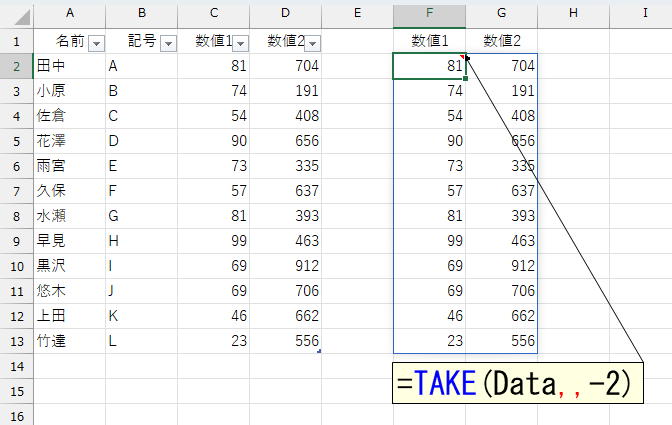Click the 数値1 header in column F
The width and height of the screenshot is (672, 425).
coord(429,41)
